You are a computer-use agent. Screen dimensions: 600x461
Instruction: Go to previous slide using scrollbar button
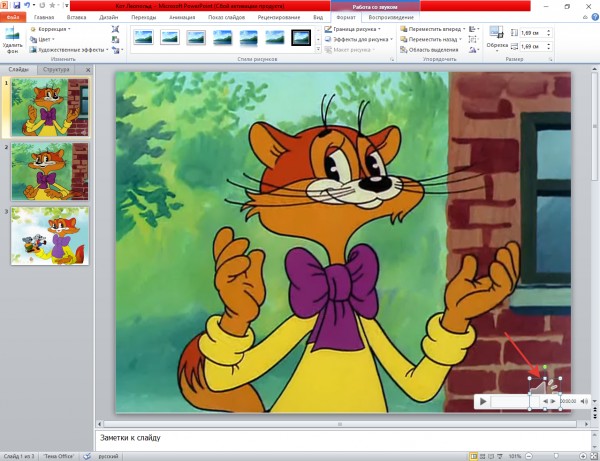[595, 408]
